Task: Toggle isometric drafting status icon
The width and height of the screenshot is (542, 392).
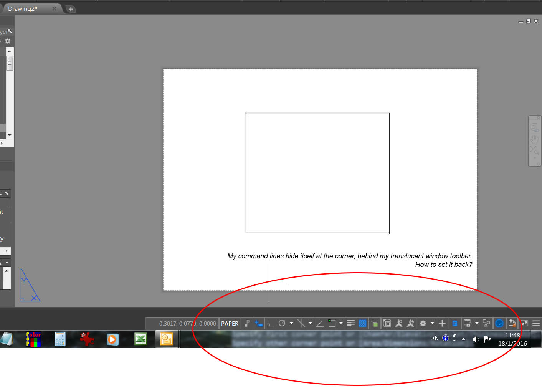Action: click(x=301, y=323)
